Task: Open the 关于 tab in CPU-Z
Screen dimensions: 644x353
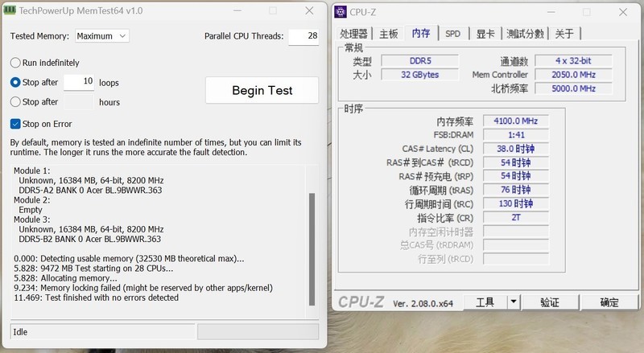Action: [x=564, y=34]
